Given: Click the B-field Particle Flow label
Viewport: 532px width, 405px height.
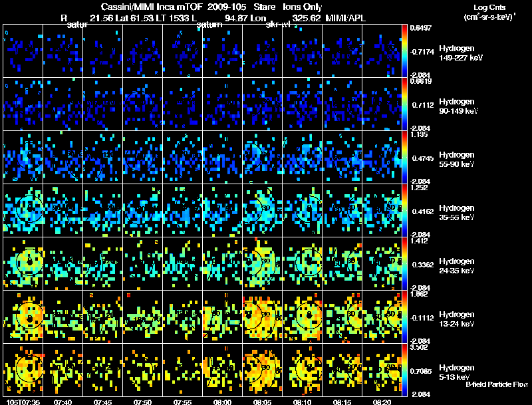Looking at the screenshot, I should click(x=497, y=384).
